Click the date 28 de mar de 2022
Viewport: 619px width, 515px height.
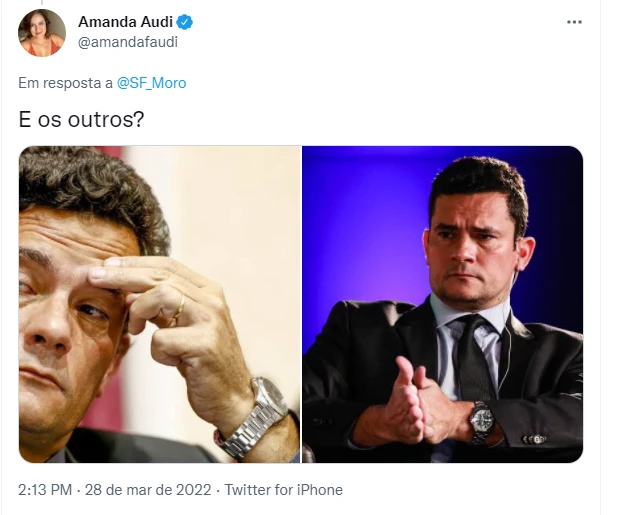click(x=148, y=490)
